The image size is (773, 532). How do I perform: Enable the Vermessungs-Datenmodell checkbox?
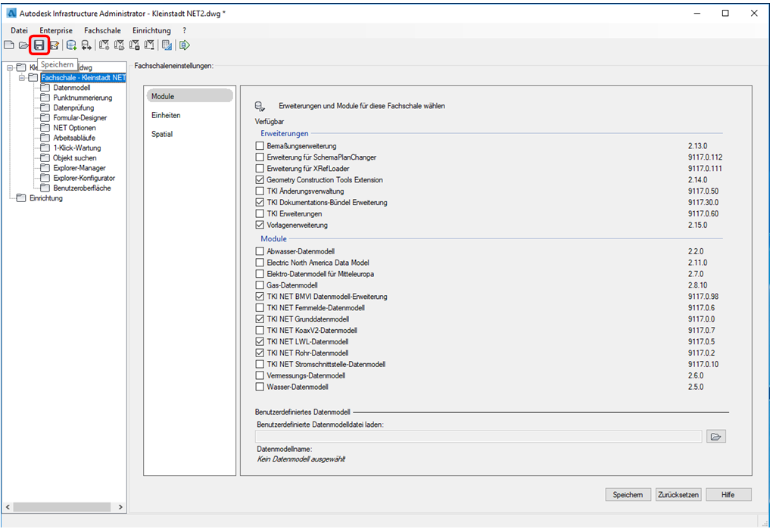coord(260,376)
